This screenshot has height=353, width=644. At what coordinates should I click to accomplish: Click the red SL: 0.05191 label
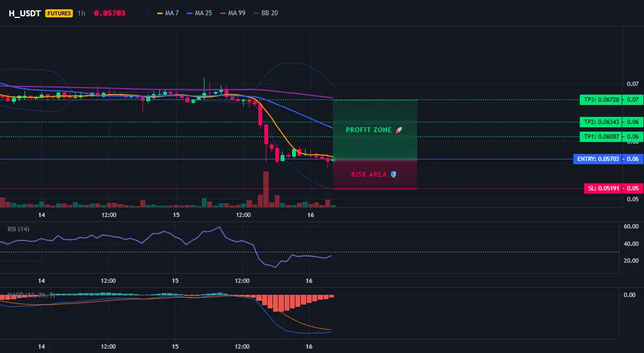[603, 189]
